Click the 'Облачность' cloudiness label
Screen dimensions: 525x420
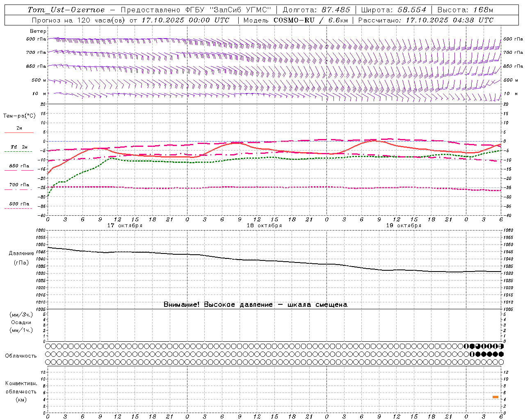(x=21, y=356)
